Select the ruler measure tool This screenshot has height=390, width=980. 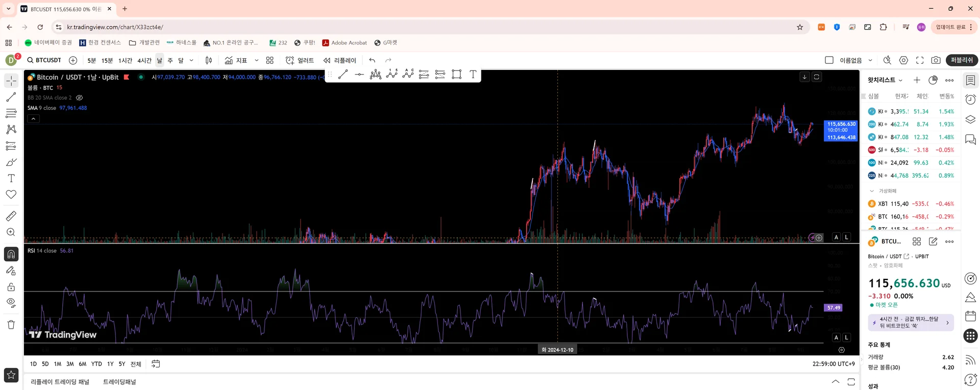[11, 216]
